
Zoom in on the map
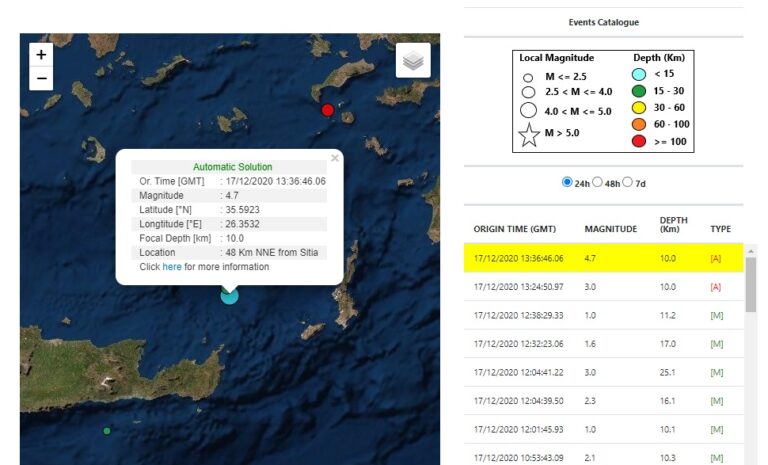41,55
